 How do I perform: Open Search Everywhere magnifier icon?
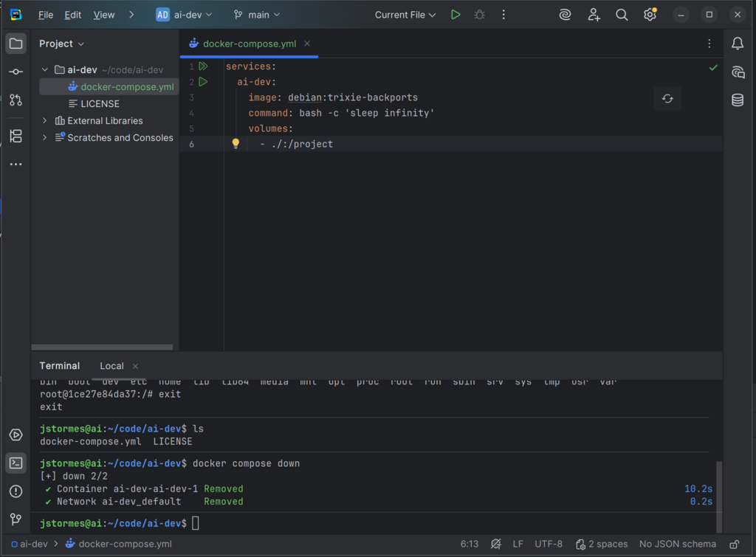click(622, 15)
